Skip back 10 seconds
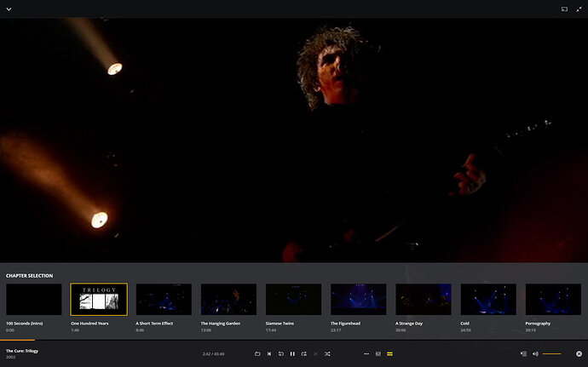Viewport: 588px width, 367px height. (280, 353)
